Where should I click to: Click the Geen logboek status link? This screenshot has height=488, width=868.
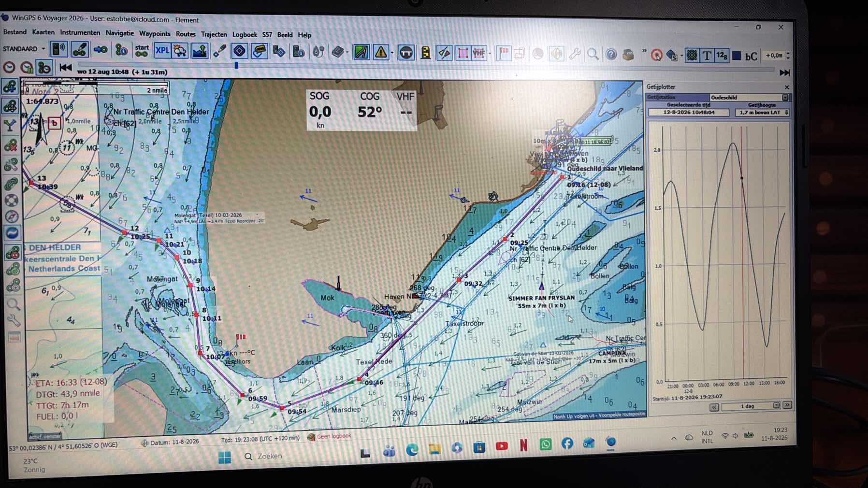334,436
